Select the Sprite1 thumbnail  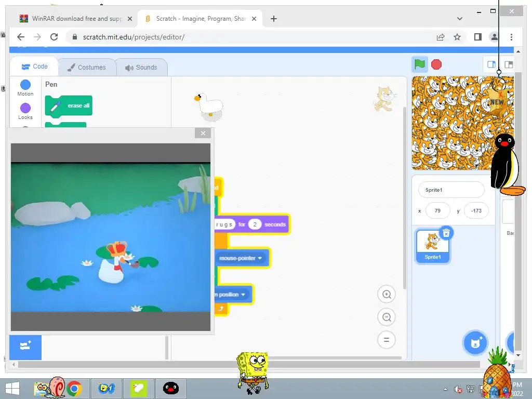(x=433, y=246)
